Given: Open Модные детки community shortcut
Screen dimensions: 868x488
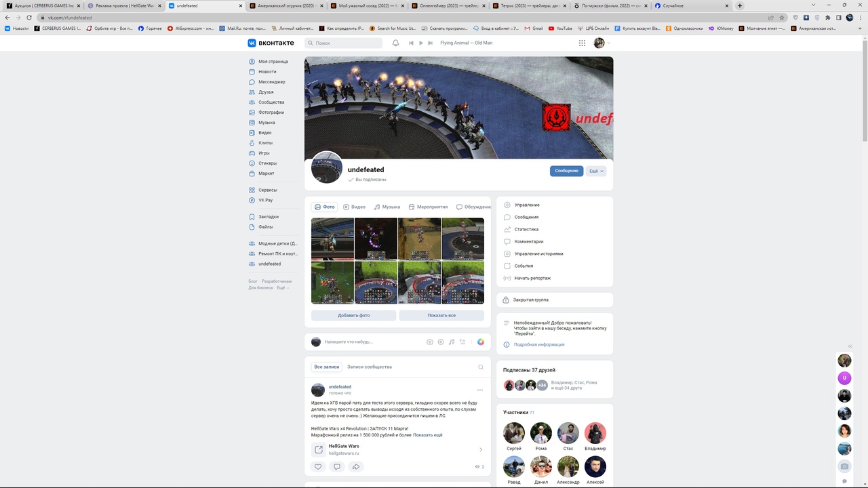Looking at the screenshot, I should [273, 243].
